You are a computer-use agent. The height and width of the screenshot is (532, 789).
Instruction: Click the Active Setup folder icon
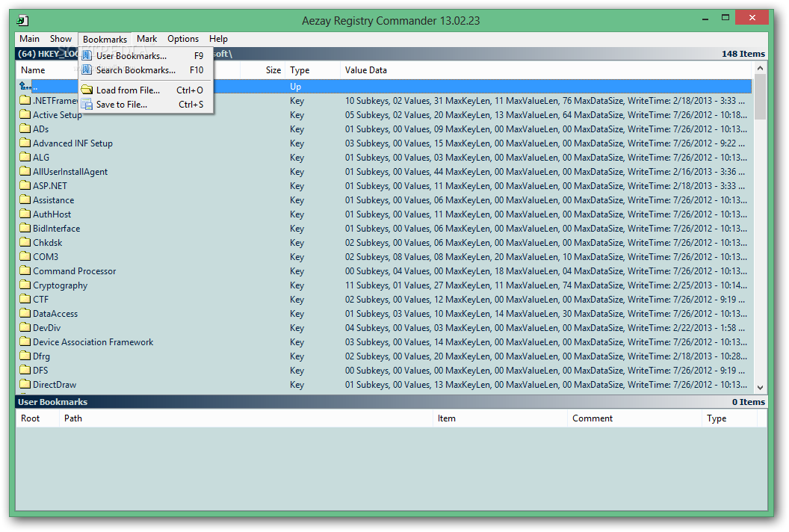tap(25, 114)
